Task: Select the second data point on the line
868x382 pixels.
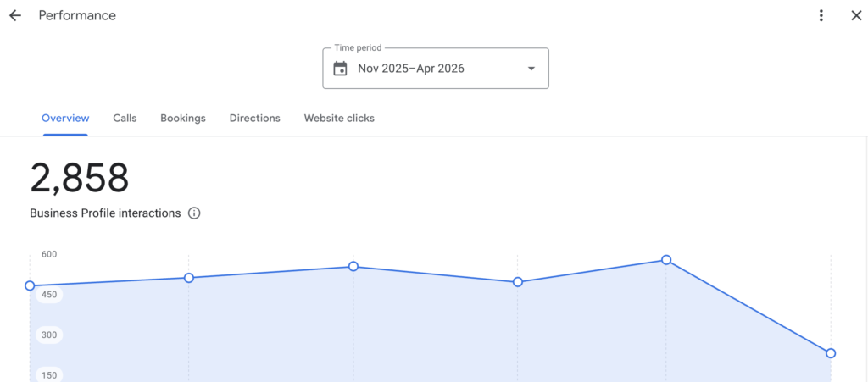Action: point(189,278)
